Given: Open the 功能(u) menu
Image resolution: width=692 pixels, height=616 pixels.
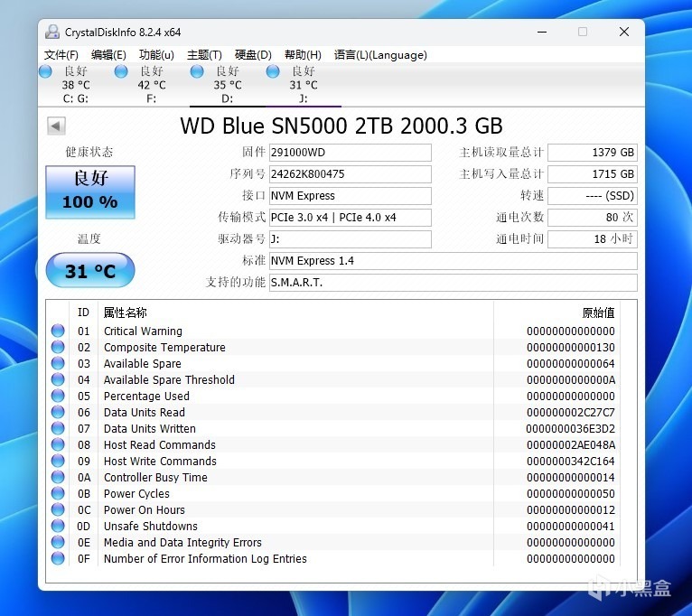Looking at the screenshot, I should click(x=156, y=55).
